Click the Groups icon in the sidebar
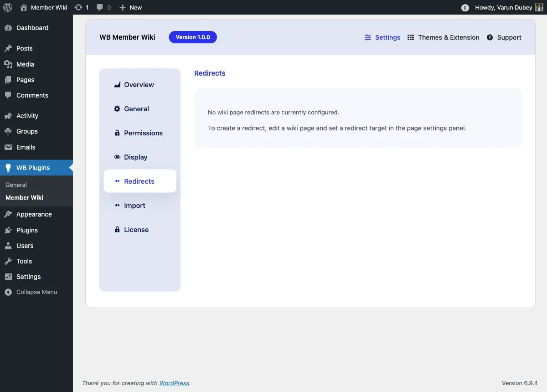Image resolution: width=547 pixels, height=392 pixels. 8,131
